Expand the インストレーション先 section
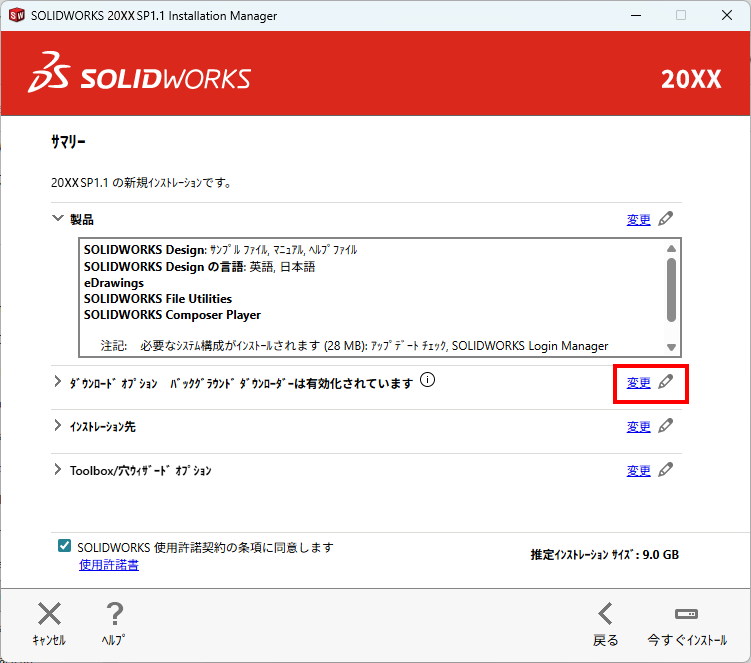The width and height of the screenshot is (751, 663). (x=57, y=425)
